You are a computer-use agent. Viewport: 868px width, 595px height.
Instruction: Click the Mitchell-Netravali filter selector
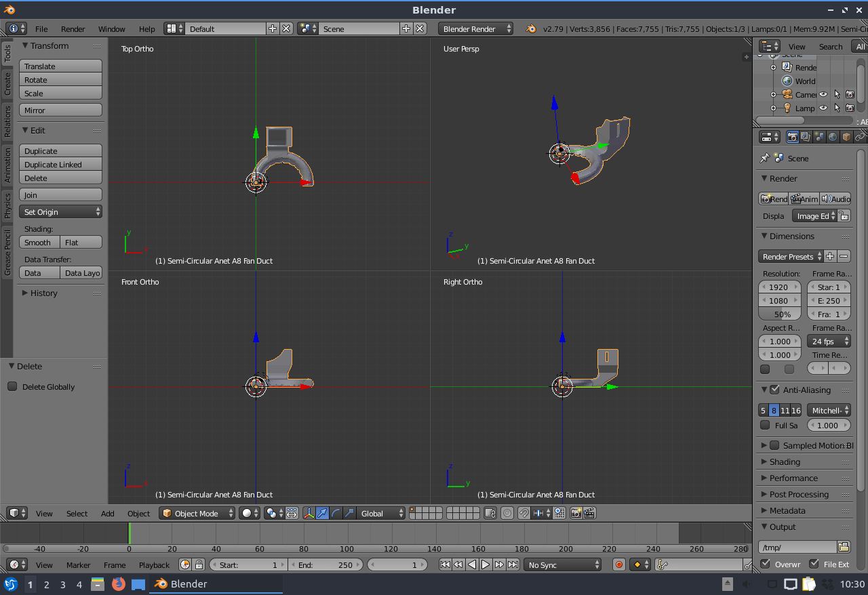click(829, 410)
